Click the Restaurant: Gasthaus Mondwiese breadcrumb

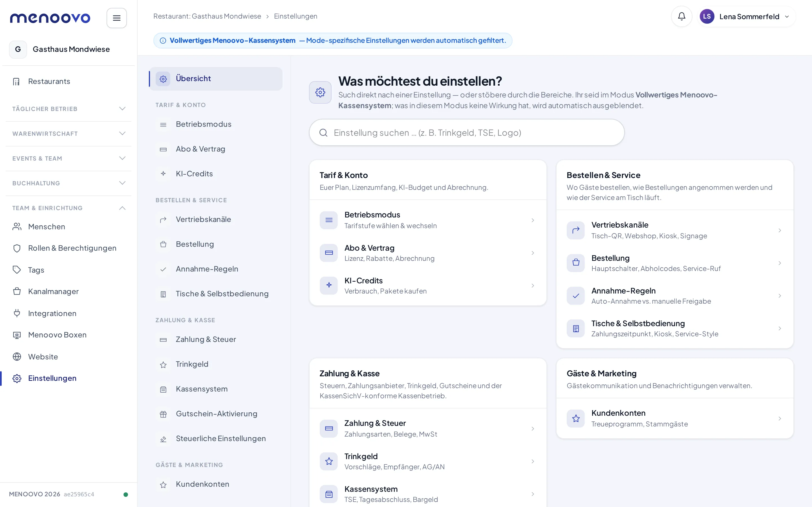[207, 16]
